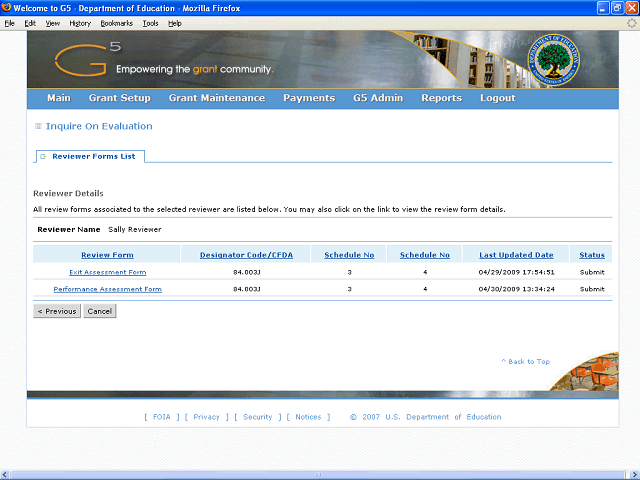Screen dimensions: 640x480
Task: Open Grant Setup navigation item
Action: [120, 98]
